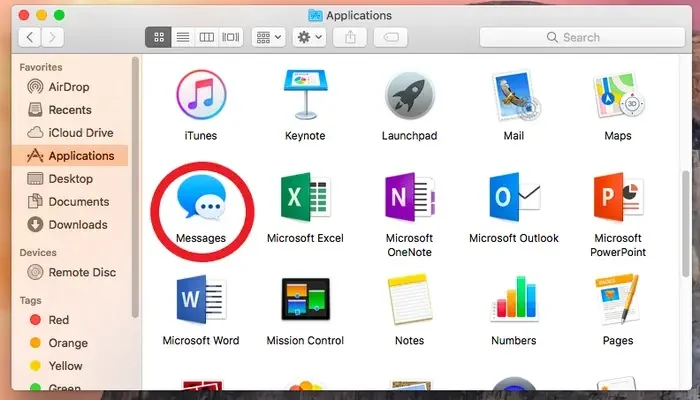Open the Mission Control icon

[x=305, y=299]
